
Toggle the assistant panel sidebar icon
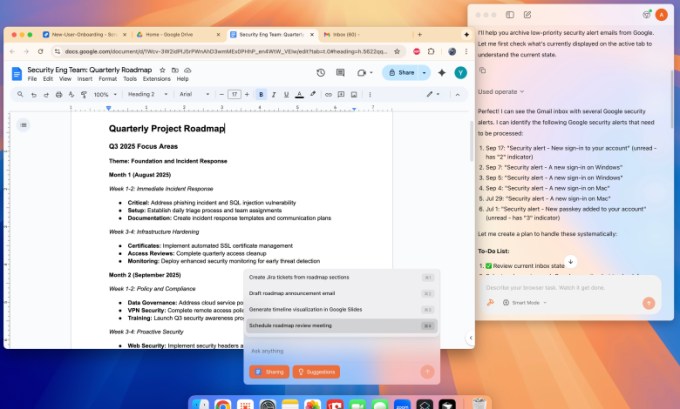pos(510,15)
